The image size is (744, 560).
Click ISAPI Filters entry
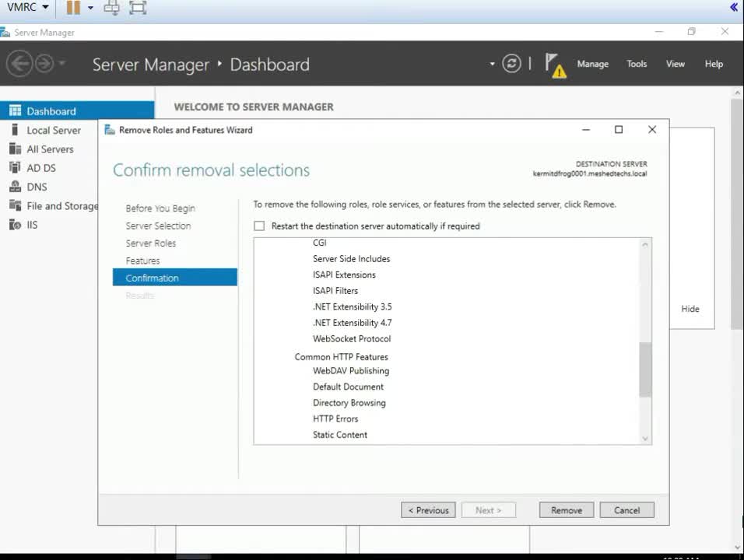pos(335,291)
